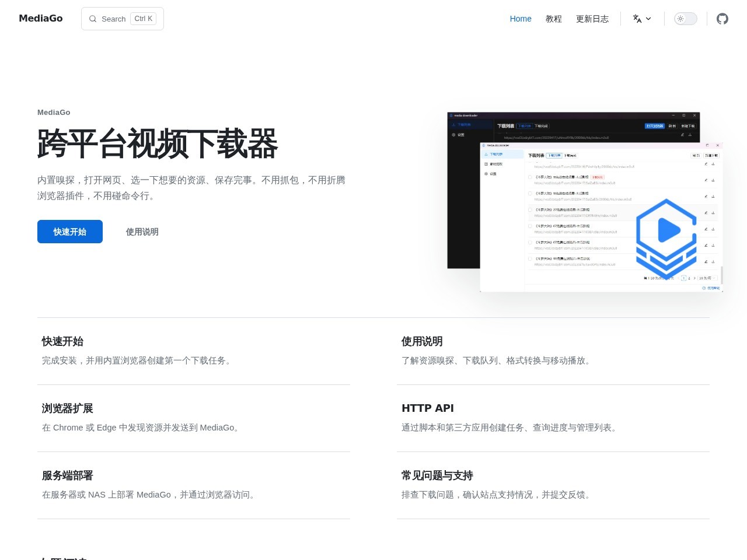Viewport: 747px width, 560px height.
Task: Click the 使用说明 button beside the blue button
Action: pos(142,232)
